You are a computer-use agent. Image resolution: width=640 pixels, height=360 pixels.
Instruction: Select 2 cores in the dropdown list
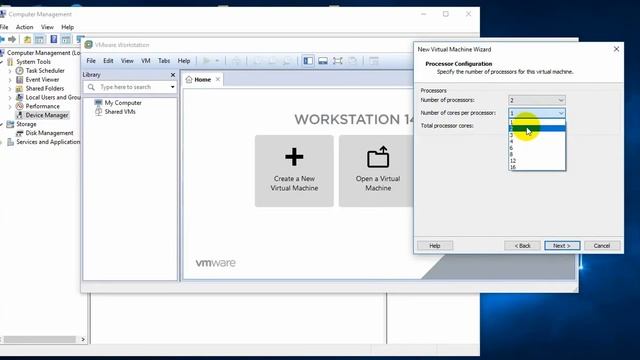[x=537, y=129]
